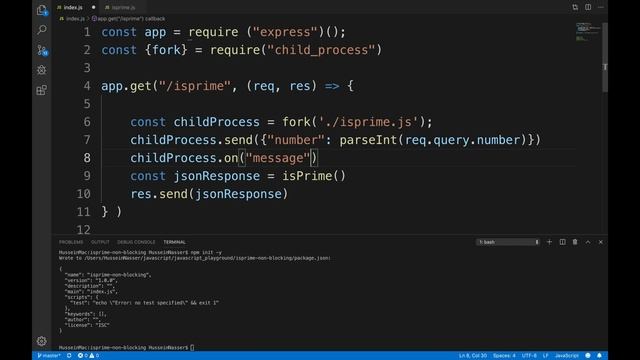Split the editor to the right
This screenshot has width=640, height=360.
tap(588, 7)
